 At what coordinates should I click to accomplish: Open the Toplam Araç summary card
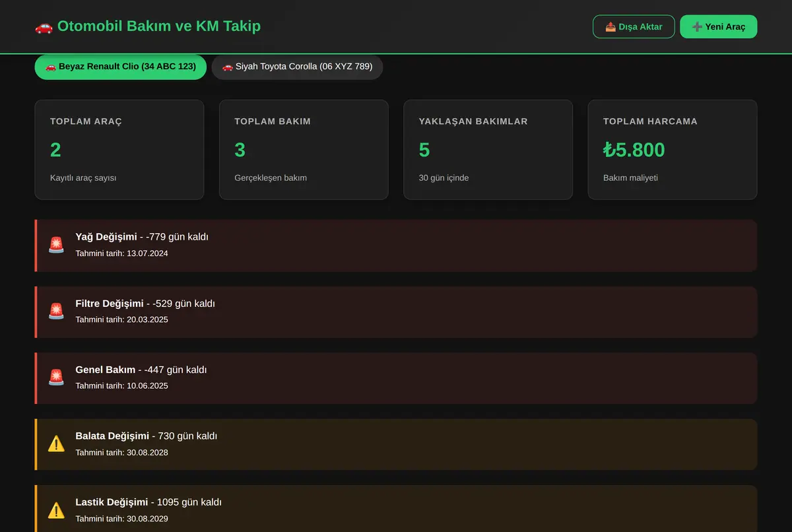tap(119, 150)
